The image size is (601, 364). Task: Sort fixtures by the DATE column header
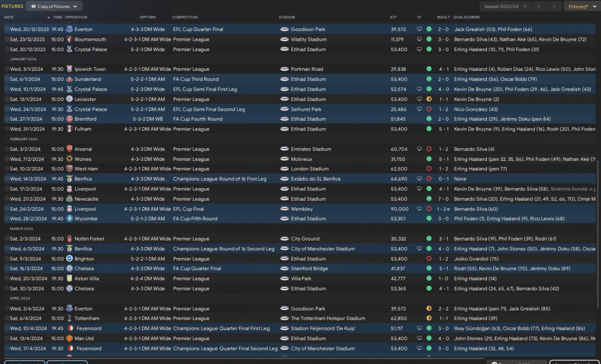coord(9,17)
